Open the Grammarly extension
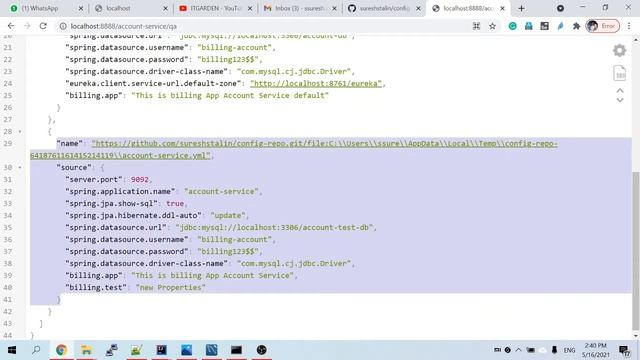 click(512, 26)
